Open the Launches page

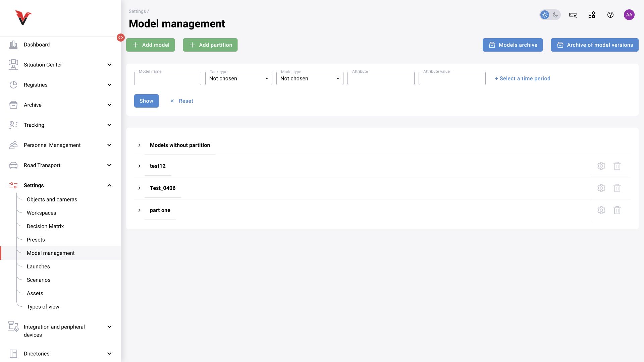[x=38, y=266]
